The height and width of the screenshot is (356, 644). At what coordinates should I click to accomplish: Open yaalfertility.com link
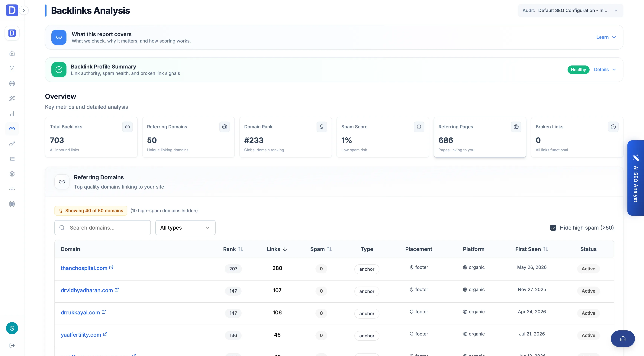pos(81,335)
